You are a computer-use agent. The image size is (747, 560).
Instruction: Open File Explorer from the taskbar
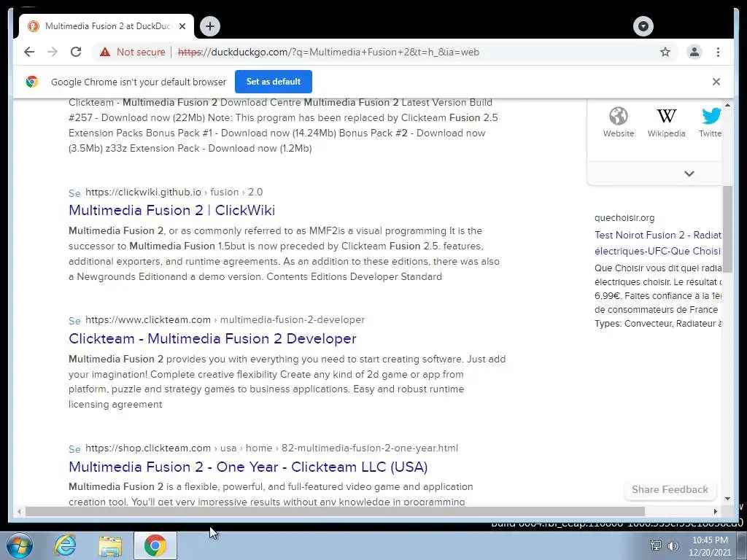(x=110, y=545)
